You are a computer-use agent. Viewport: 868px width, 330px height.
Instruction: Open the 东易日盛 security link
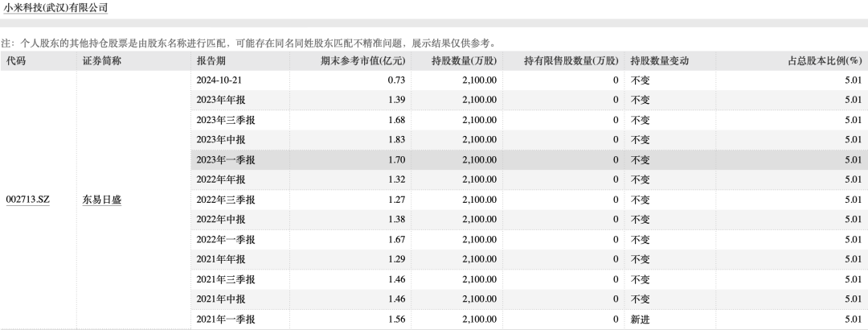(102, 200)
